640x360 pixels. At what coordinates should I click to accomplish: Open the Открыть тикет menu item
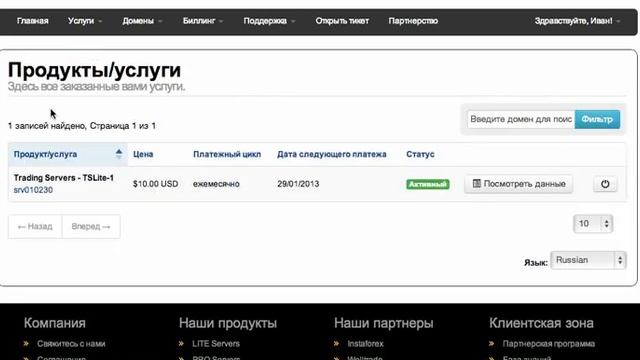click(342, 21)
